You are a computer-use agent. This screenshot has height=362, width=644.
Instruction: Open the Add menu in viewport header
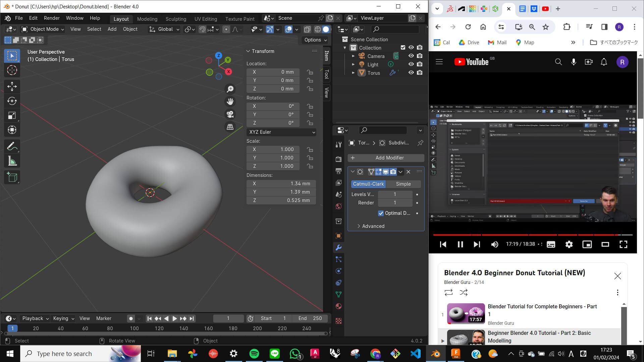(x=112, y=29)
